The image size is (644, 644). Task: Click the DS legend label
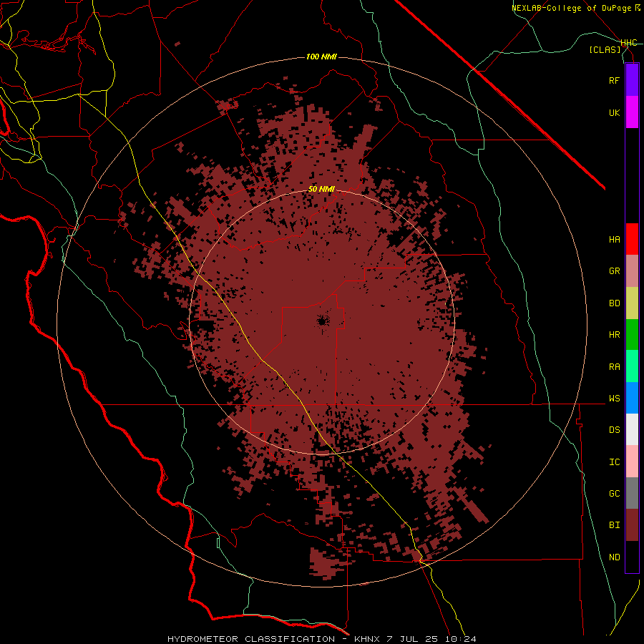(614, 430)
